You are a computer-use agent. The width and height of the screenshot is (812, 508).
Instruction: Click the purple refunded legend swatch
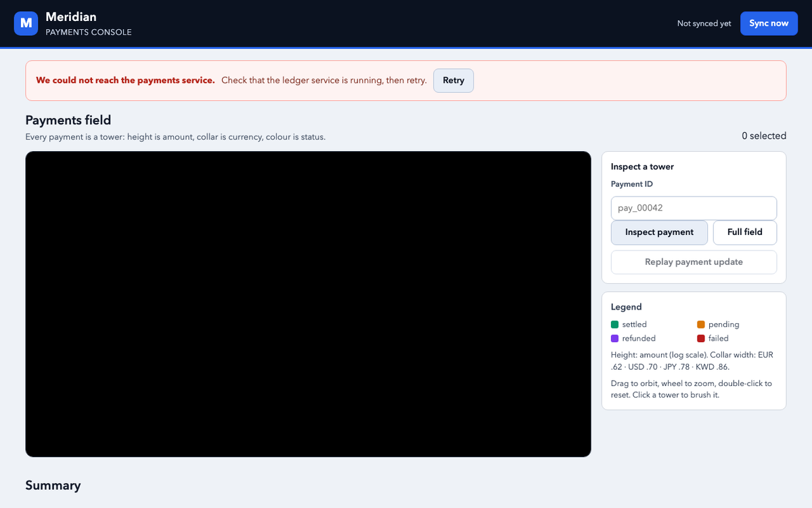pyautogui.click(x=614, y=338)
